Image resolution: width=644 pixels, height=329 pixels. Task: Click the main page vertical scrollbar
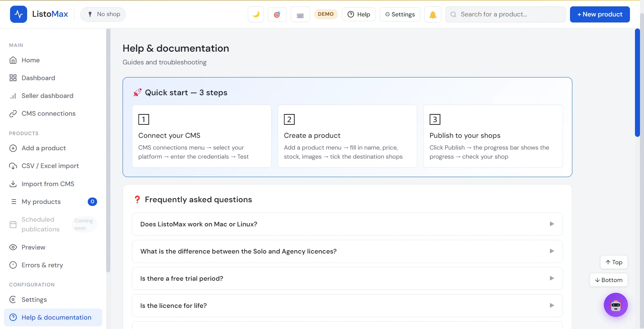(637, 83)
